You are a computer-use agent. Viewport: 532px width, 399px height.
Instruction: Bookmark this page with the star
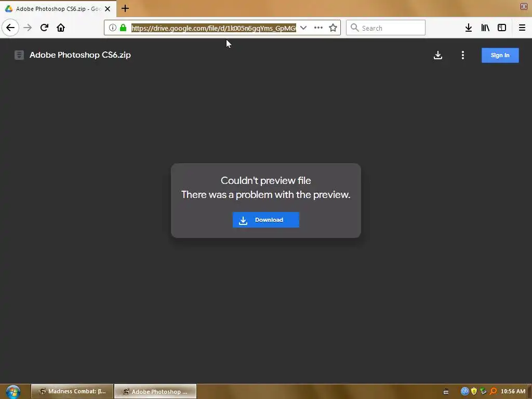click(333, 28)
